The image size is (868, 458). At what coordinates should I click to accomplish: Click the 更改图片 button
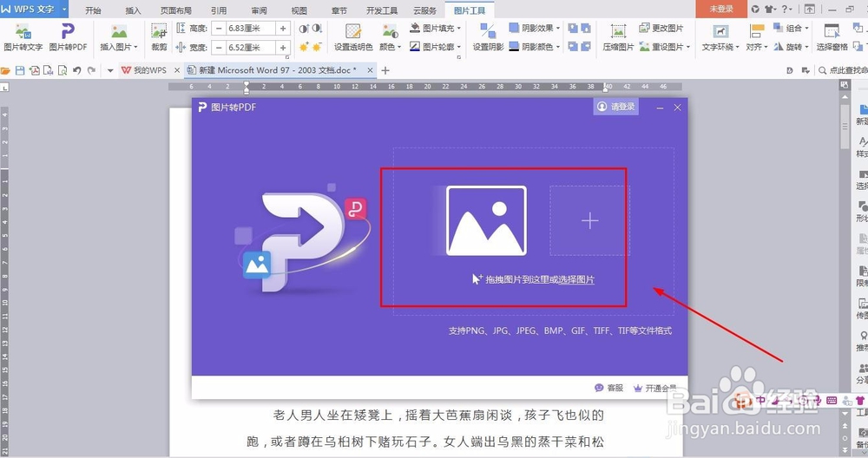[661, 28]
